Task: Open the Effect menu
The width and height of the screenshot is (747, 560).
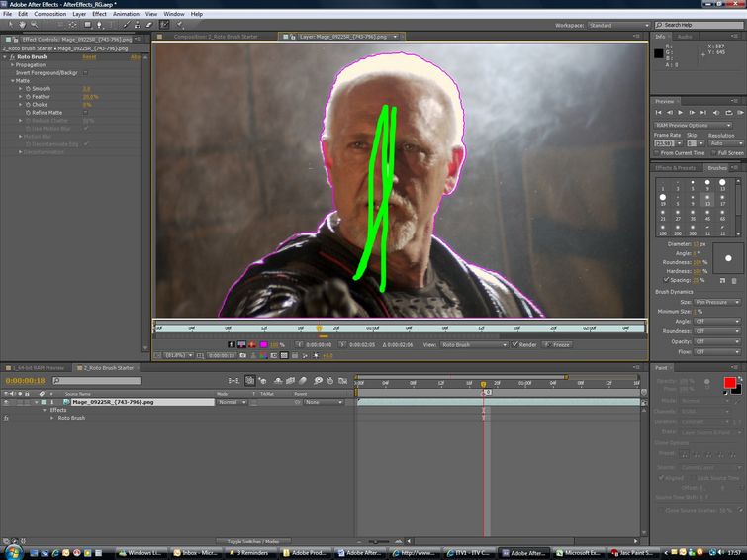Action: pyautogui.click(x=99, y=14)
